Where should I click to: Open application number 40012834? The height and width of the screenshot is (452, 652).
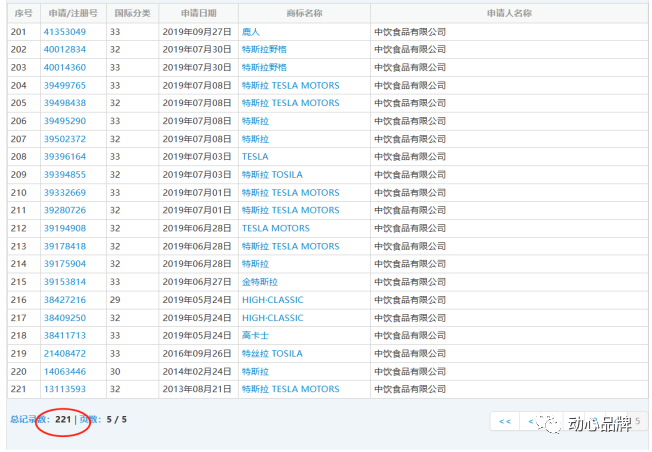click(65, 49)
